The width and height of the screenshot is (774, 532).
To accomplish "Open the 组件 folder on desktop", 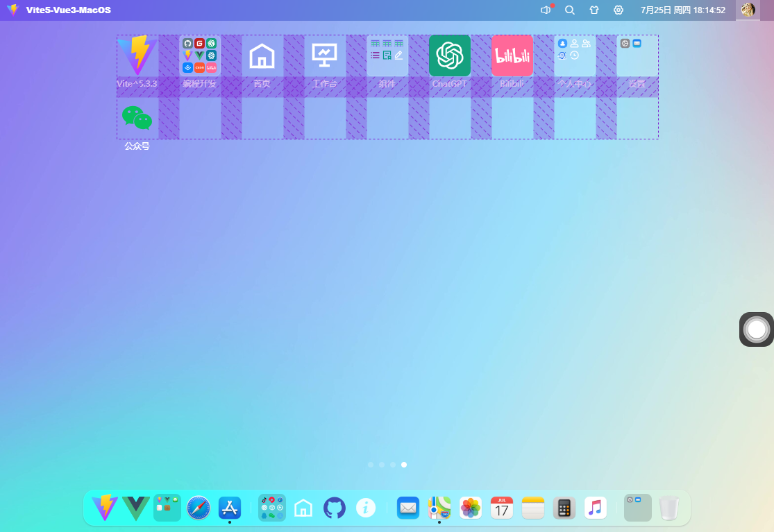I will [387, 55].
